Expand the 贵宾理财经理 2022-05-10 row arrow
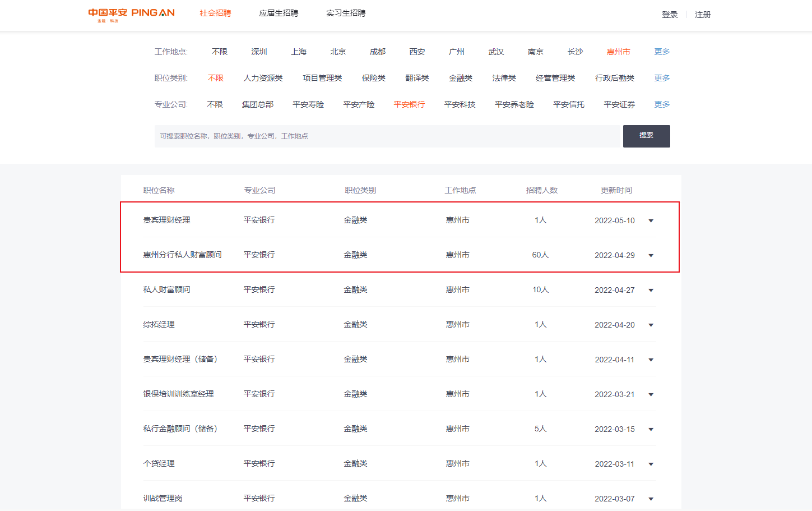 coord(651,221)
